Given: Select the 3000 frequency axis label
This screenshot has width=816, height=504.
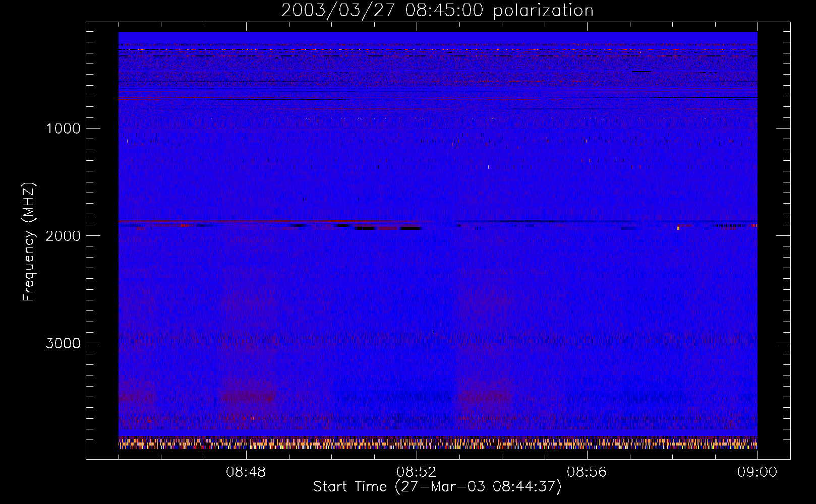Looking at the screenshot, I should pos(63,343).
